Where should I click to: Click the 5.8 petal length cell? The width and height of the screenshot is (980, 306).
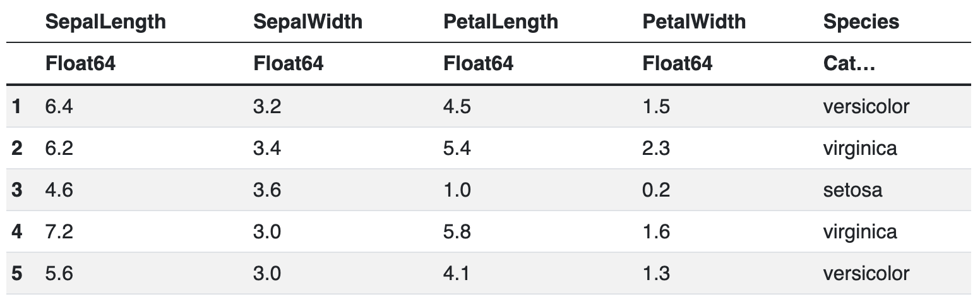click(457, 231)
